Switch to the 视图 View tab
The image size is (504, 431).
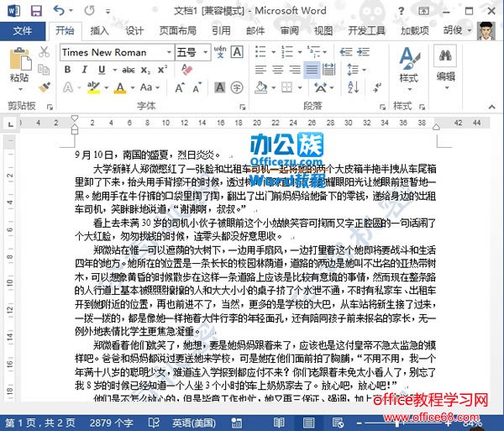tap(323, 31)
